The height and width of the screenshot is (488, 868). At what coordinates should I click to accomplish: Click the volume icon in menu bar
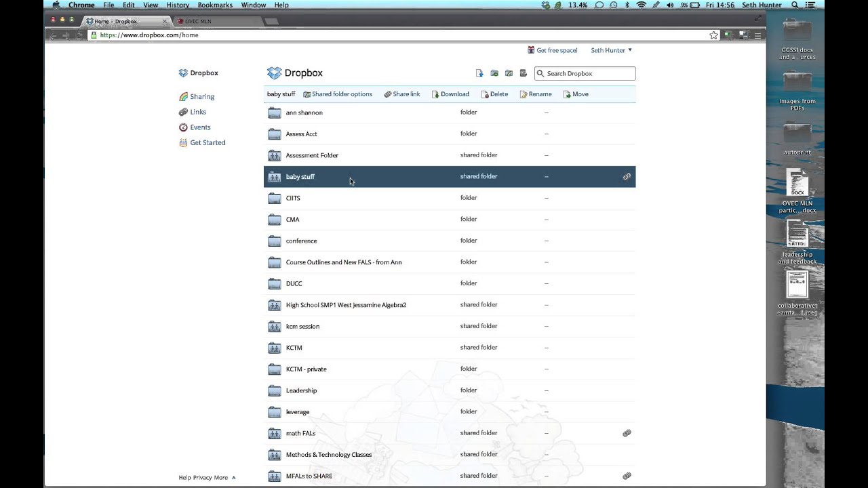(670, 5)
